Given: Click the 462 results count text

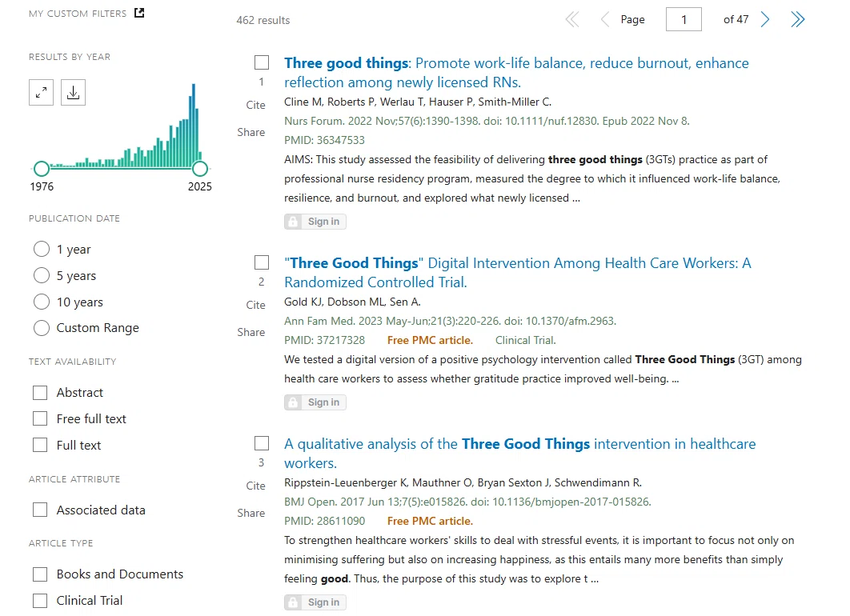Looking at the screenshot, I should 263,20.
